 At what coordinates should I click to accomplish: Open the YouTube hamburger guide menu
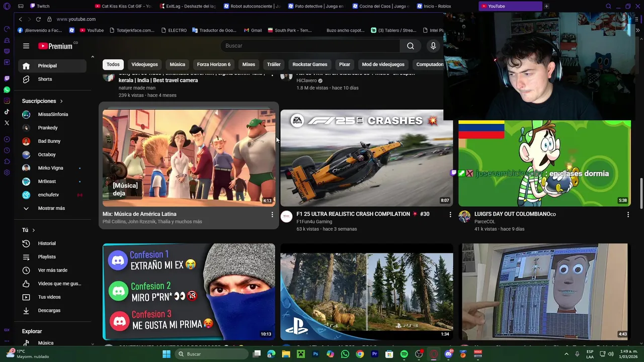[26, 46]
